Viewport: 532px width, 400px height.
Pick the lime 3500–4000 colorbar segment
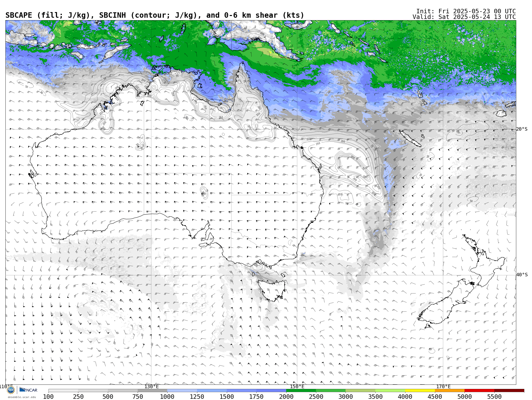(x=390, y=391)
